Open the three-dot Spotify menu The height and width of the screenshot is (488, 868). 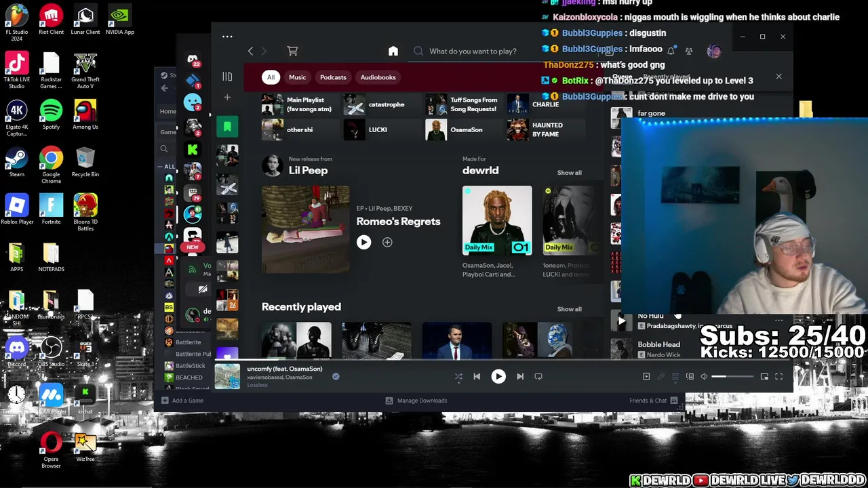(227, 37)
